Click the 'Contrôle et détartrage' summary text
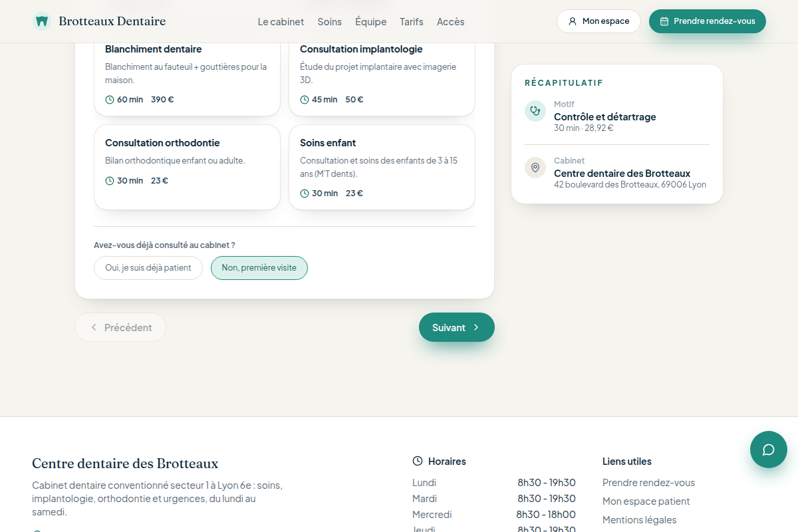Image resolution: width=798 pixels, height=532 pixels. [605, 117]
